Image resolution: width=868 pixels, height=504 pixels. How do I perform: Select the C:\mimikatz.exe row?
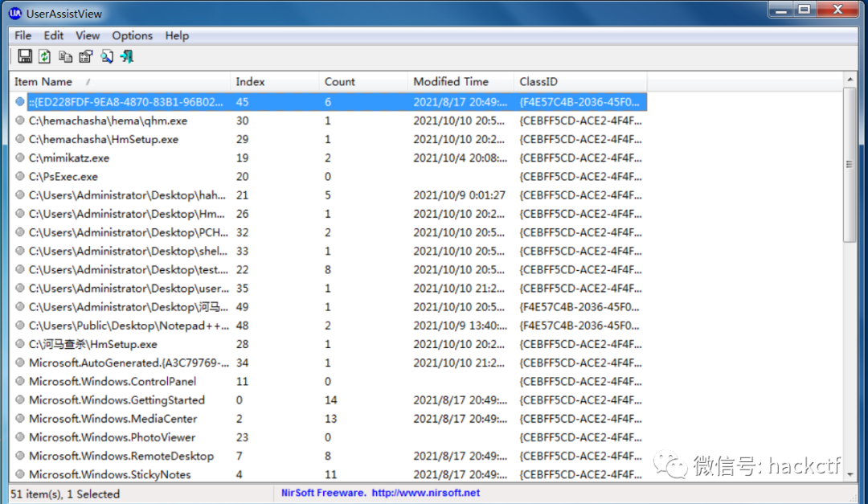tap(328, 158)
